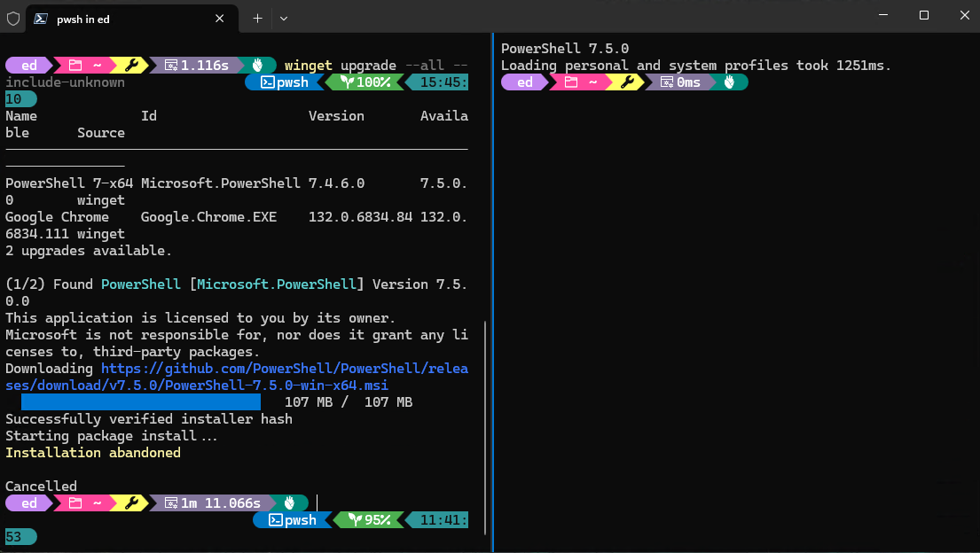Click the hand icon after 1m 11.066s
Screen dimensions: 980x553
point(289,503)
